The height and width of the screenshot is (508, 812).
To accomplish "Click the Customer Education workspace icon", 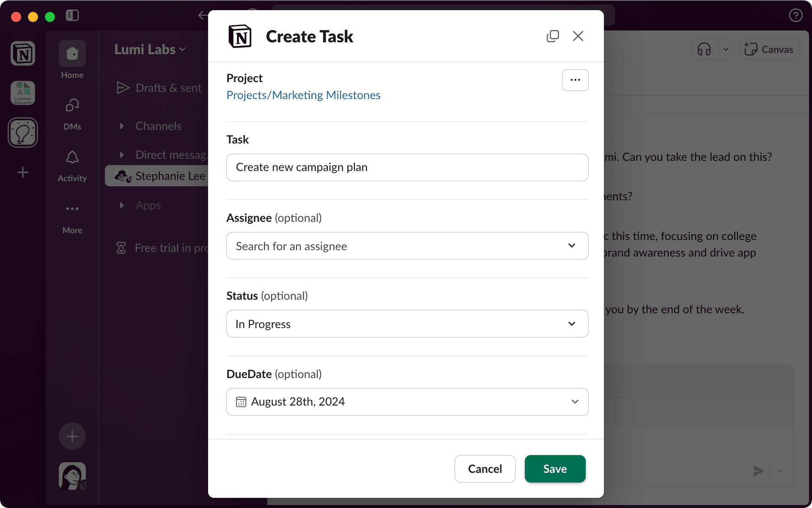I will coord(22,93).
